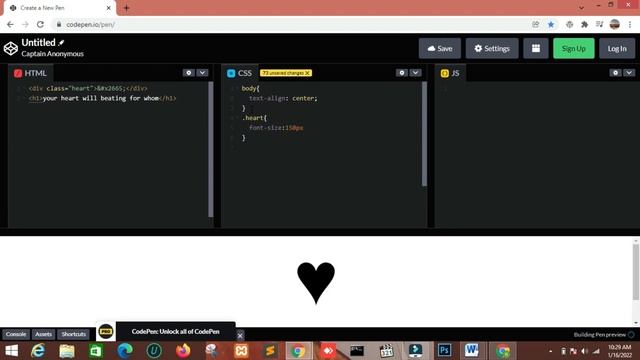Show keyboard Shortcuts
The image size is (640, 360).
[73, 334]
